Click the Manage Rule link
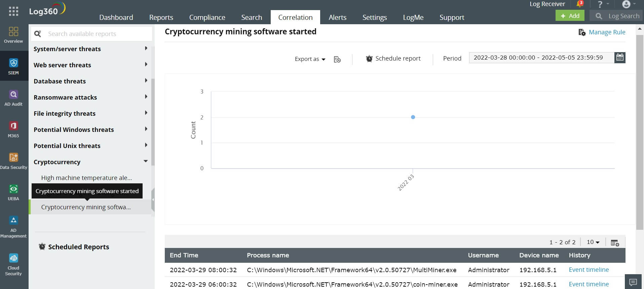 click(607, 32)
